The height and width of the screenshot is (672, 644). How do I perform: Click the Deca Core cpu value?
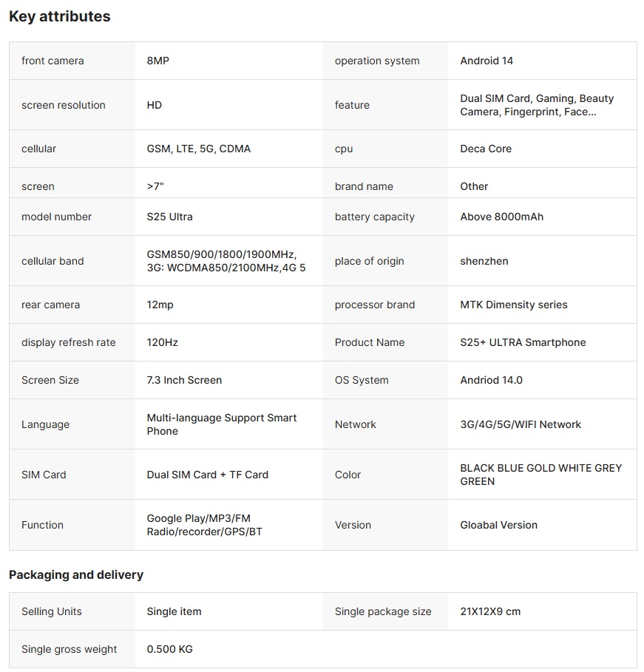[x=485, y=149]
